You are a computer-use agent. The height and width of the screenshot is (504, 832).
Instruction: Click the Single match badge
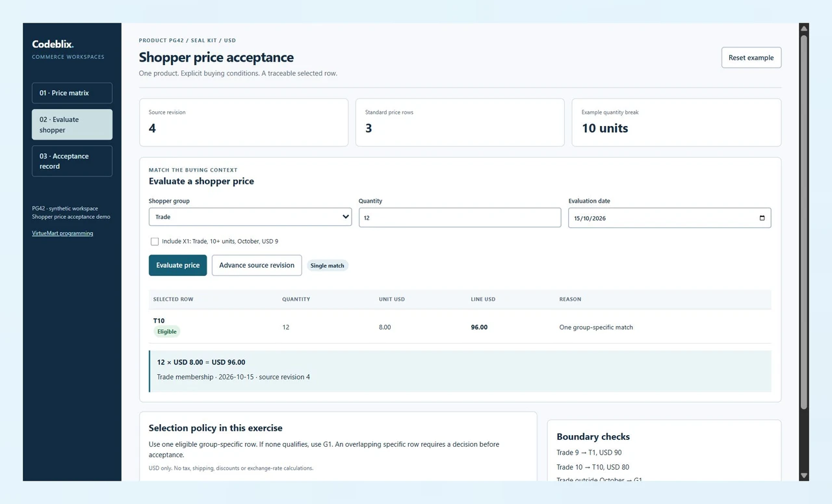pos(328,266)
